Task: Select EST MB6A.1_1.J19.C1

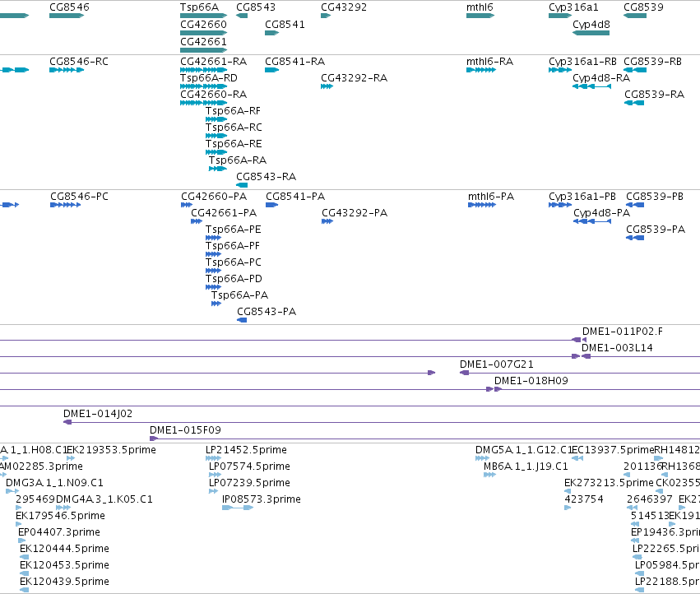Action: [x=489, y=475]
